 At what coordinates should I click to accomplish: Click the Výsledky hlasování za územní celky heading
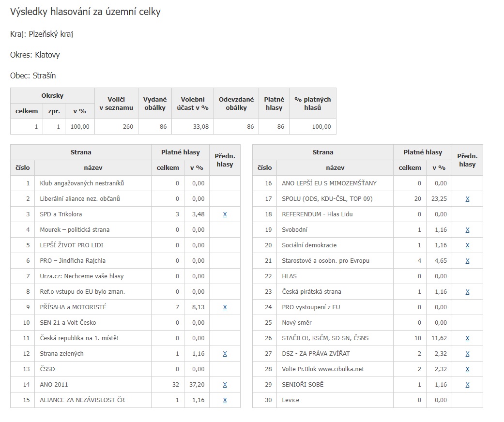pos(85,12)
